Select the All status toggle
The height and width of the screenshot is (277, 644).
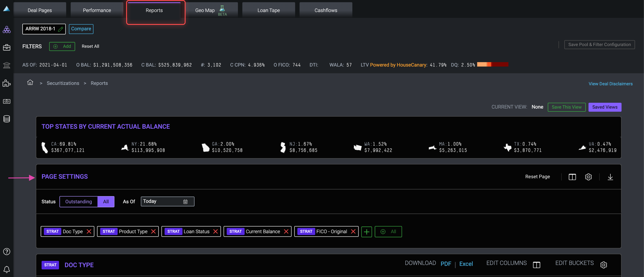click(106, 202)
